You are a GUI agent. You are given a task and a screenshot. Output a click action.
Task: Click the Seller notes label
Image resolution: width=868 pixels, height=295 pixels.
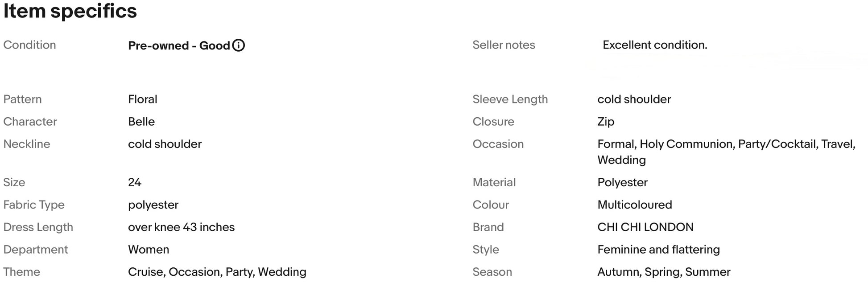504,45
